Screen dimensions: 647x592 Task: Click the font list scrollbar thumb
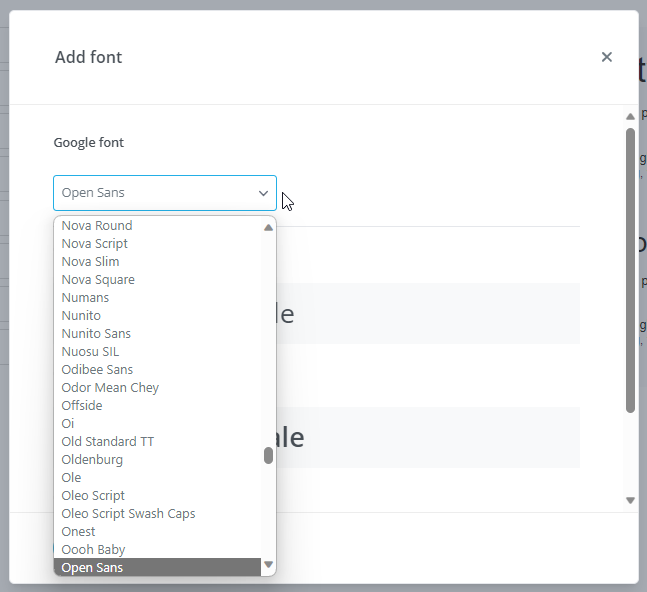(x=269, y=455)
